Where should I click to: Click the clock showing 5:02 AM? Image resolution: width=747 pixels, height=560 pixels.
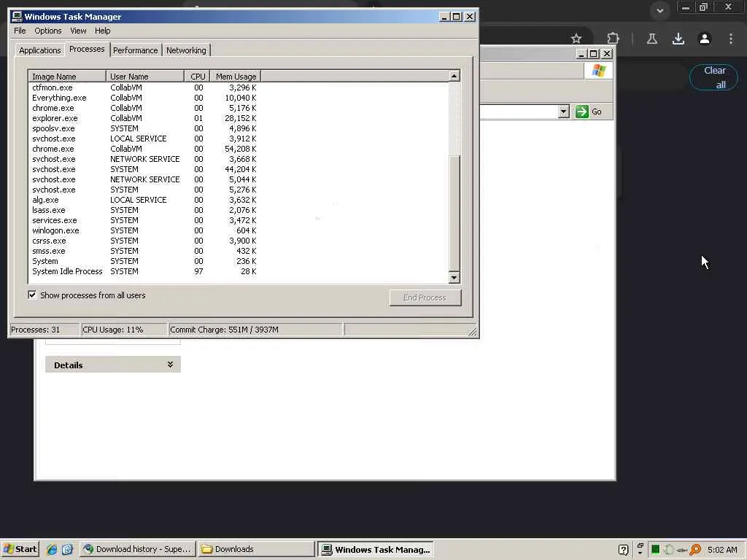tap(722, 550)
